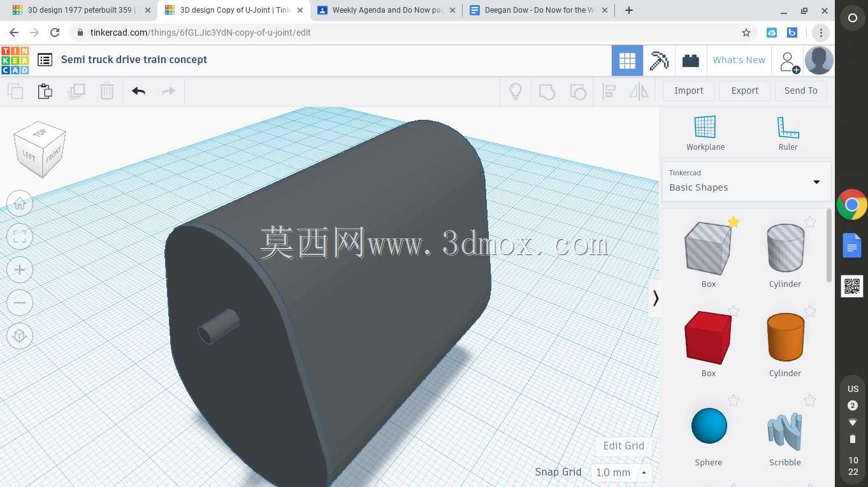
Task: Select the striped hole Box shape
Action: pos(708,249)
